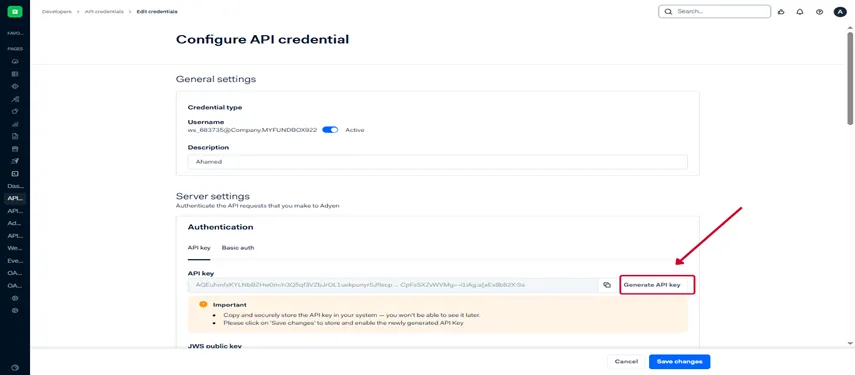Click the document icon in the sidebar

click(x=15, y=136)
